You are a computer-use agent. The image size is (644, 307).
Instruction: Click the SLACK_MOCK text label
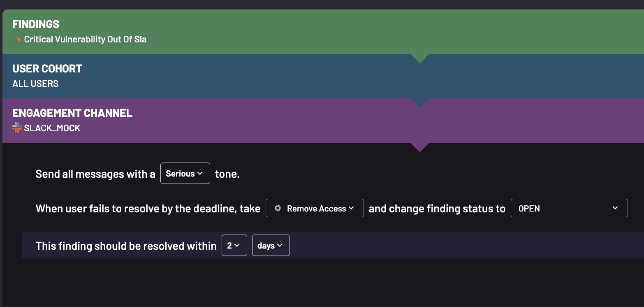pos(53,128)
